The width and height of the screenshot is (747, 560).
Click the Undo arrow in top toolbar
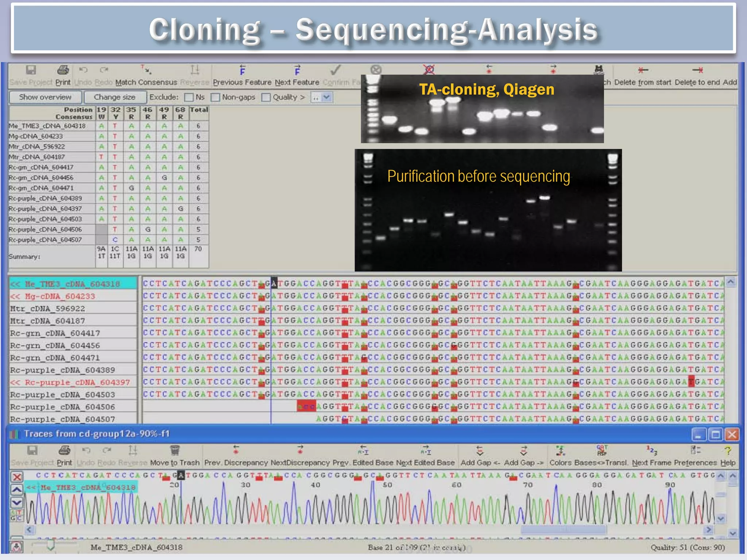point(84,70)
